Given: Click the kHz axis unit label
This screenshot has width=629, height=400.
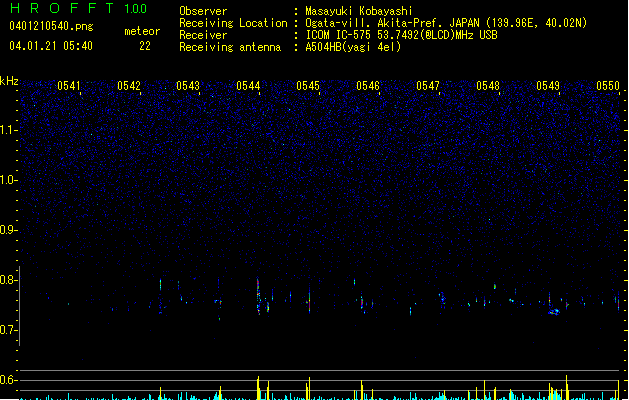Looking at the screenshot, I should coord(9,81).
